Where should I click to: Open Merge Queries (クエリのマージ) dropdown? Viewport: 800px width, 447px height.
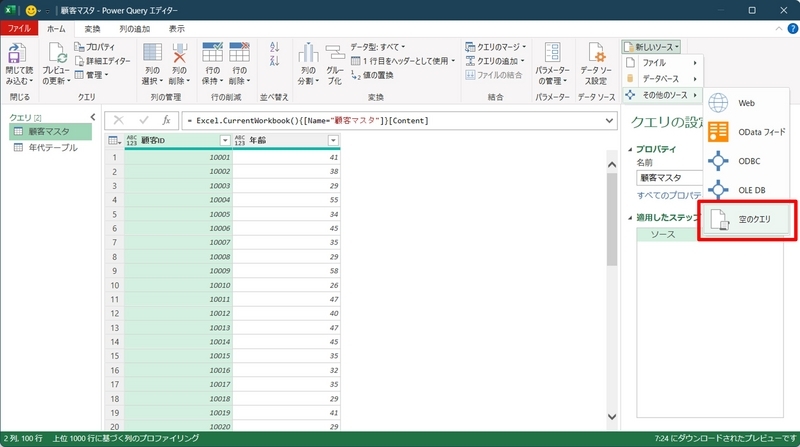coord(495,47)
